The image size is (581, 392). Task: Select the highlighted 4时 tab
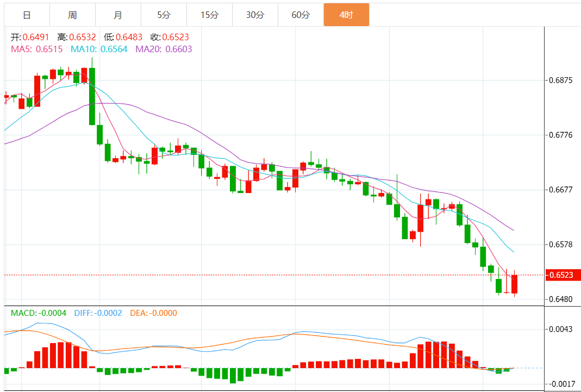pos(346,15)
